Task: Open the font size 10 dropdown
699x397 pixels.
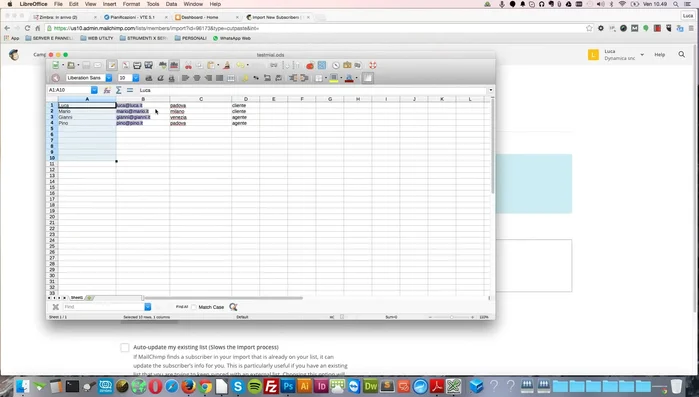Action: point(136,78)
